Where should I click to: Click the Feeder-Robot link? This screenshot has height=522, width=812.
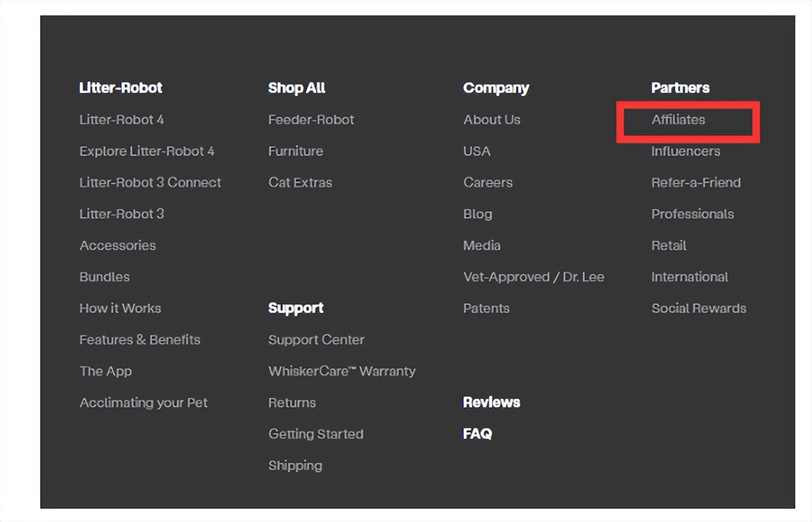click(311, 120)
